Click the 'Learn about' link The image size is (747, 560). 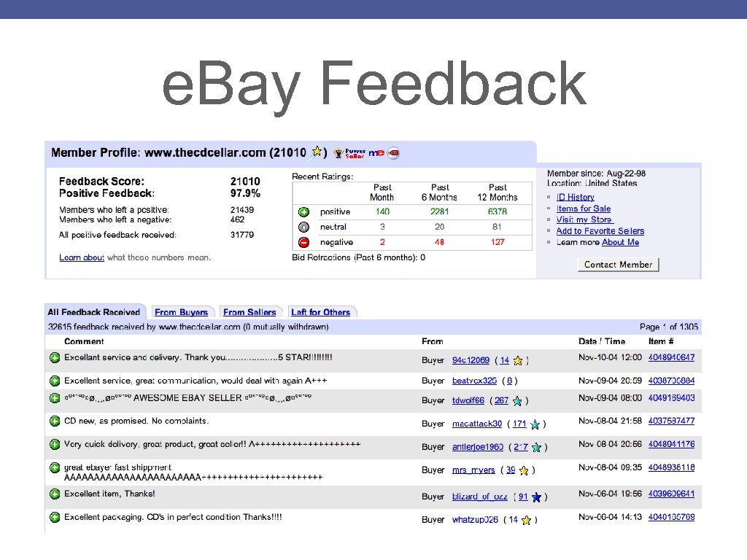[82, 257]
